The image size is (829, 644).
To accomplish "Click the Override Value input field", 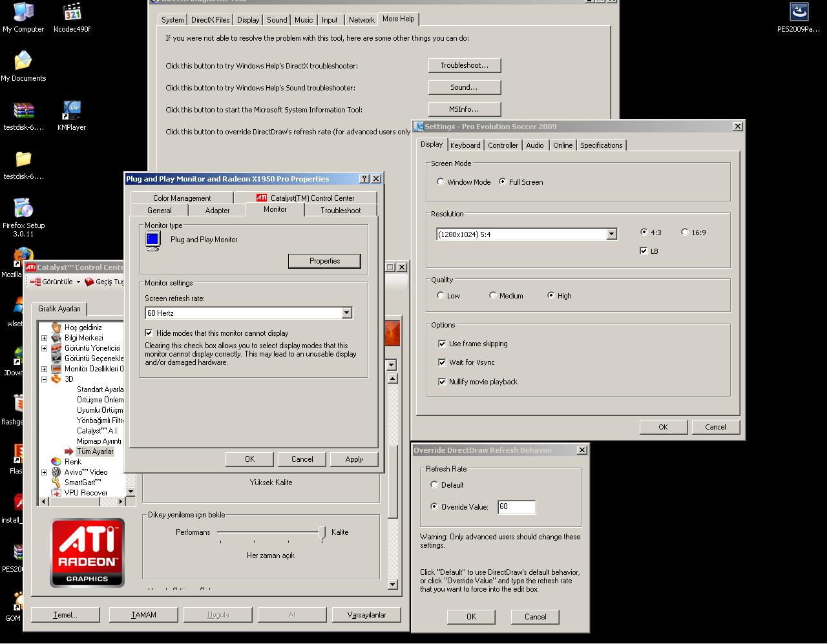I will 517,507.
